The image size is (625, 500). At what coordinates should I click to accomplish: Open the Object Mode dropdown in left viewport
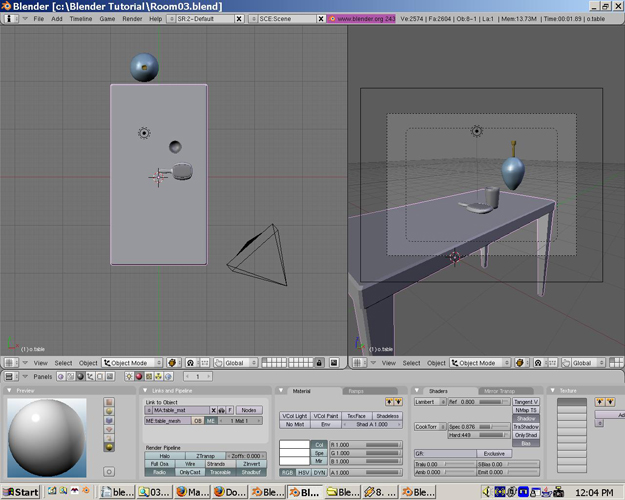[132, 363]
